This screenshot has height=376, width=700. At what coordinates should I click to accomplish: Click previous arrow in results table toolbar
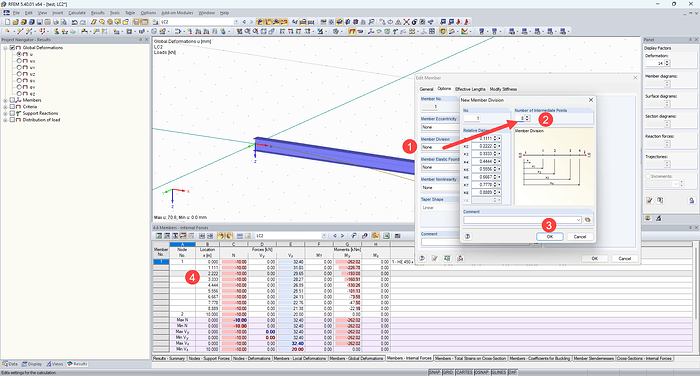click(x=335, y=235)
